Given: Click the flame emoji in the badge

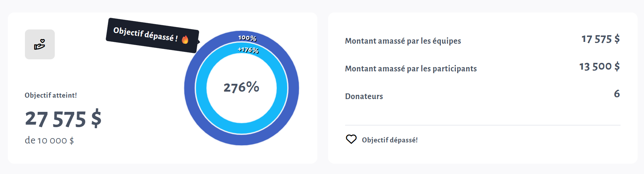Looking at the screenshot, I should [x=185, y=39].
